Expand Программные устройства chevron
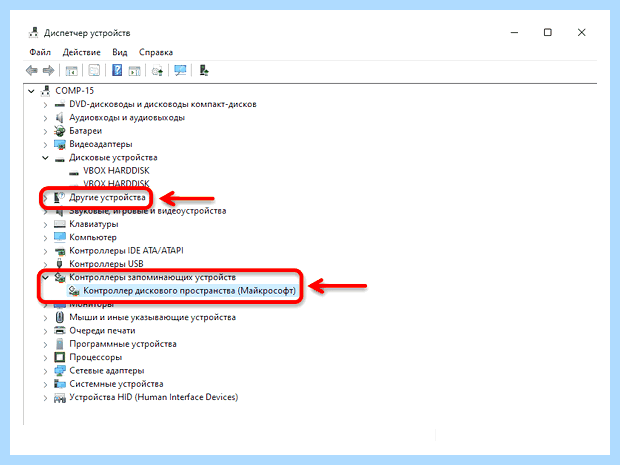The width and height of the screenshot is (620, 465). 45,344
